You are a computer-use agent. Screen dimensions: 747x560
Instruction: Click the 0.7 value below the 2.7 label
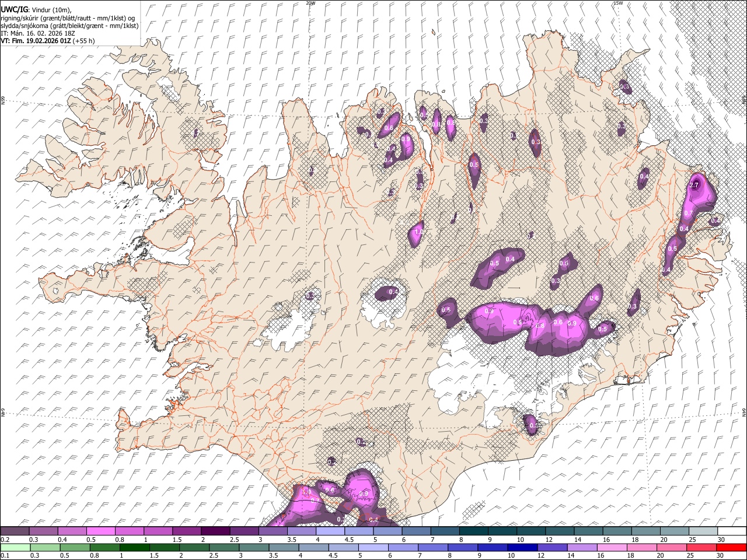coord(688,213)
